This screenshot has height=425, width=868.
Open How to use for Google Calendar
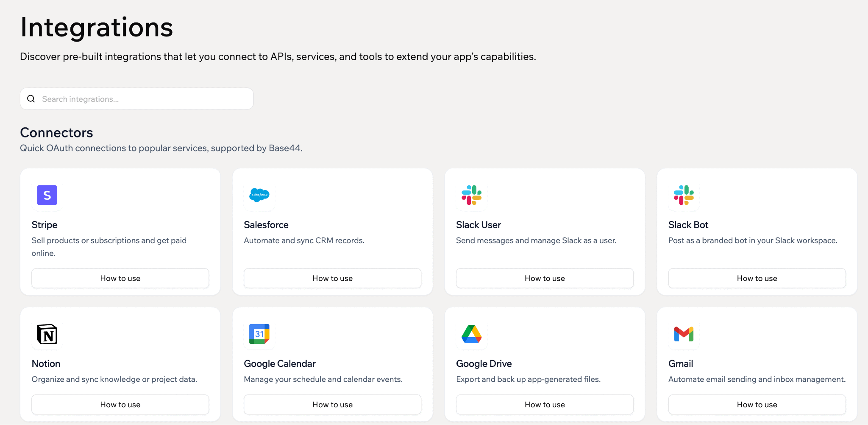tap(333, 405)
